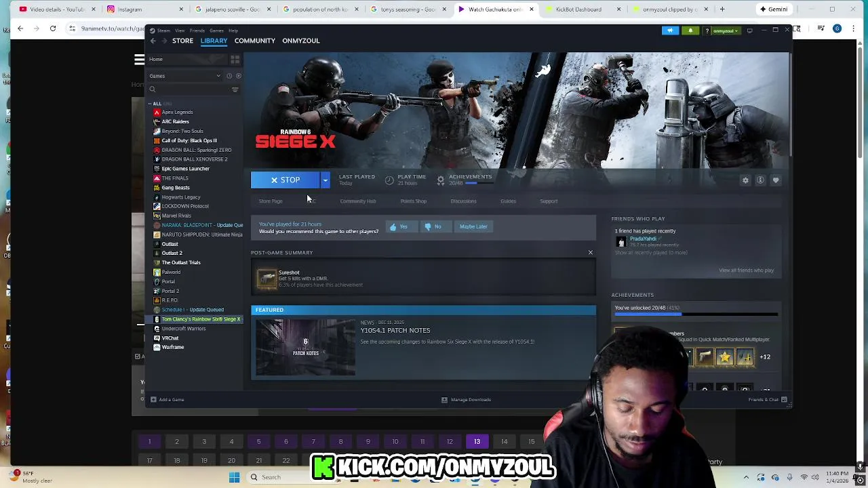Open the Sureshot achievement entry
Screen dimensions: 868x488
[x=423, y=279]
